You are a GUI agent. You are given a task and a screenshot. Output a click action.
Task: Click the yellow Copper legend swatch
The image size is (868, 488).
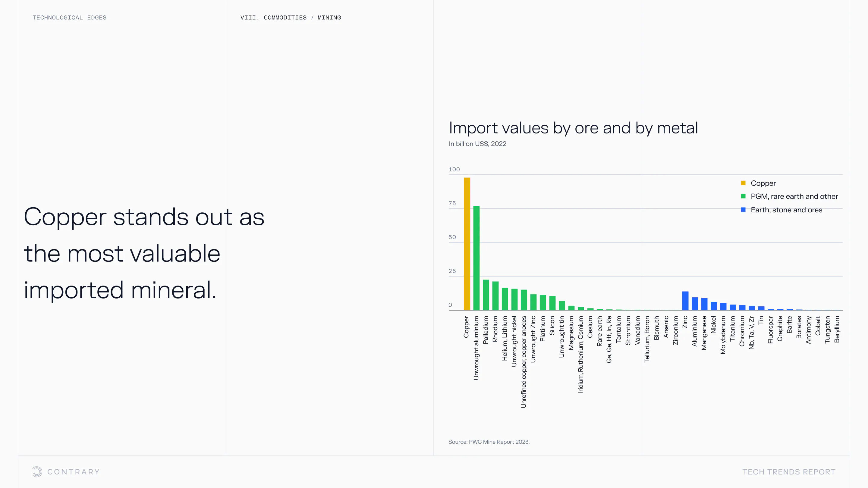pos(743,183)
